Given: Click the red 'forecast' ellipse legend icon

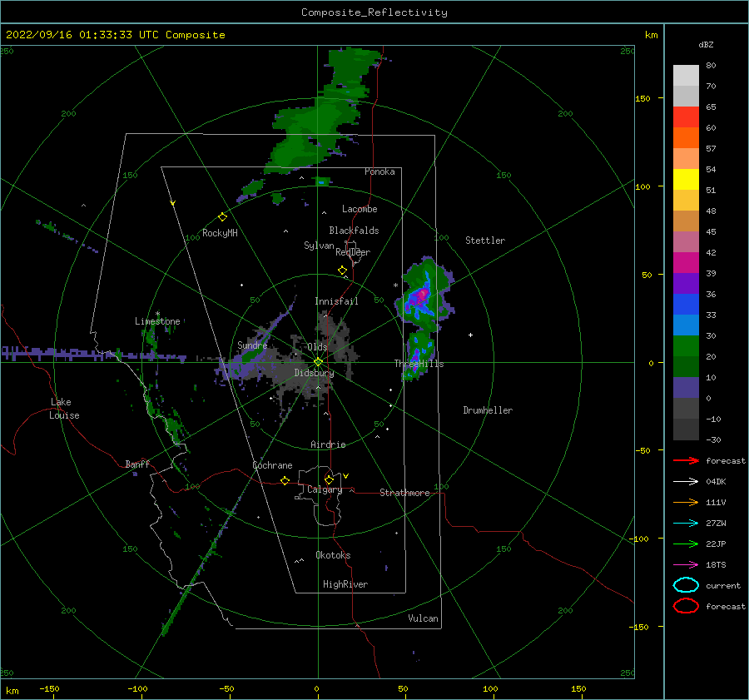Looking at the screenshot, I should pyautogui.click(x=686, y=606).
